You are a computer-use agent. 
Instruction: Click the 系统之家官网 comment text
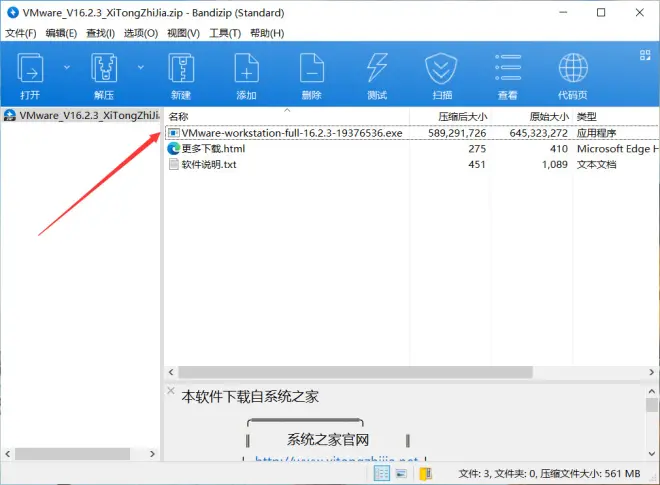tap(328, 440)
